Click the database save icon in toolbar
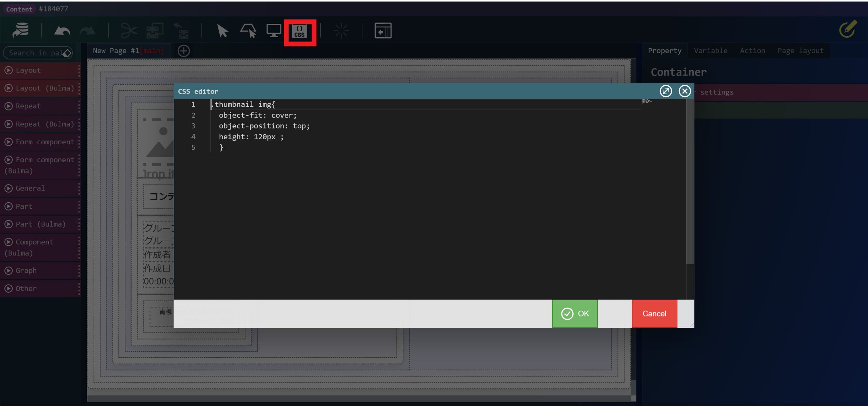868x406 pixels. pos(20,31)
